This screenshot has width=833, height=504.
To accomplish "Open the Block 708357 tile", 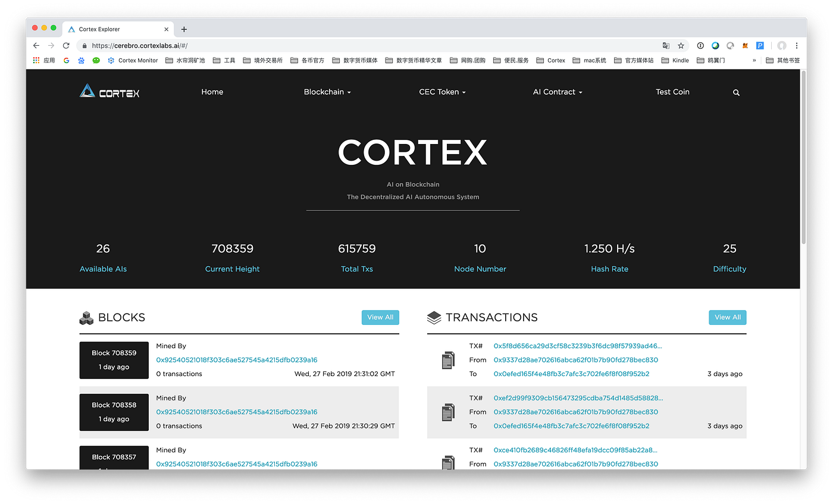I will tap(114, 458).
